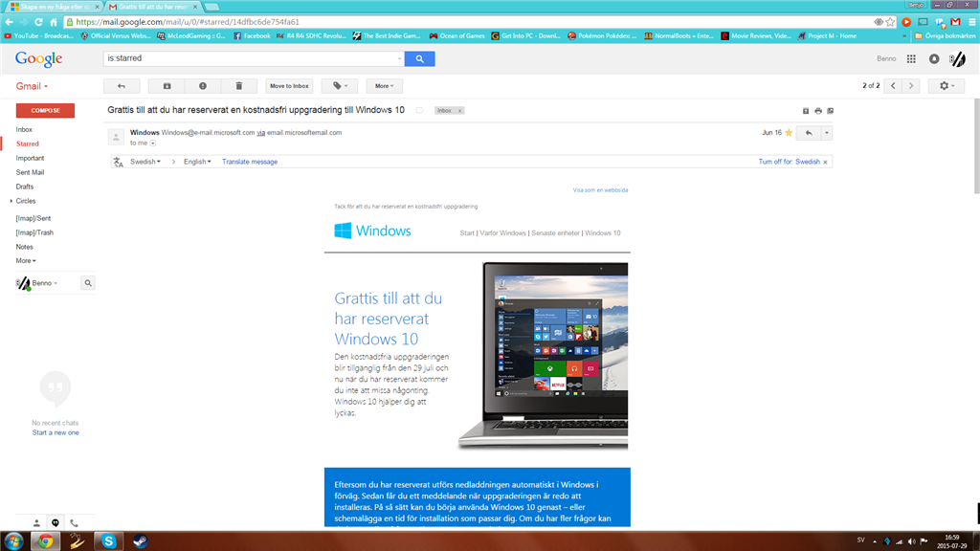Click Start a new one chat link
The height and width of the screenshot is (551, 980).
click(56, 433)
